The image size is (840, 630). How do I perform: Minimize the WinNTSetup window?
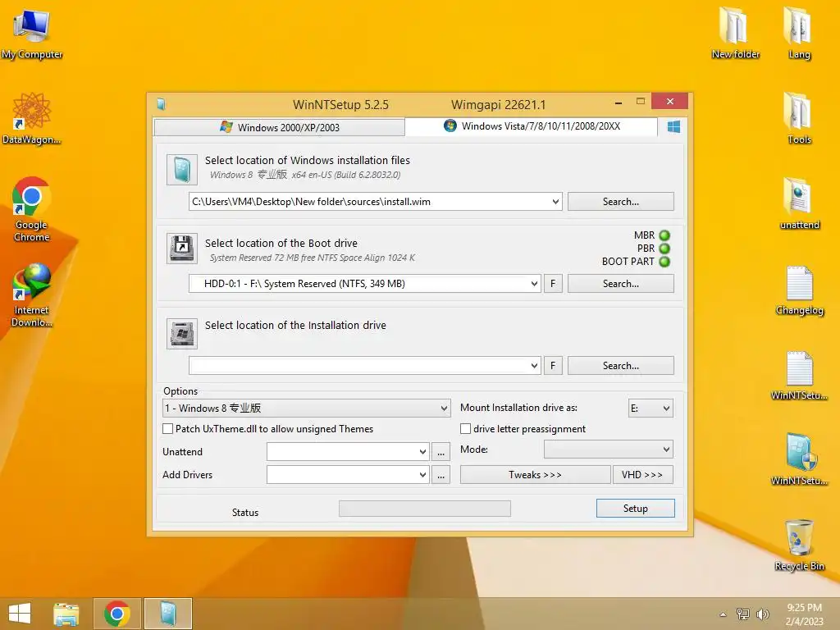click(619, 102)
